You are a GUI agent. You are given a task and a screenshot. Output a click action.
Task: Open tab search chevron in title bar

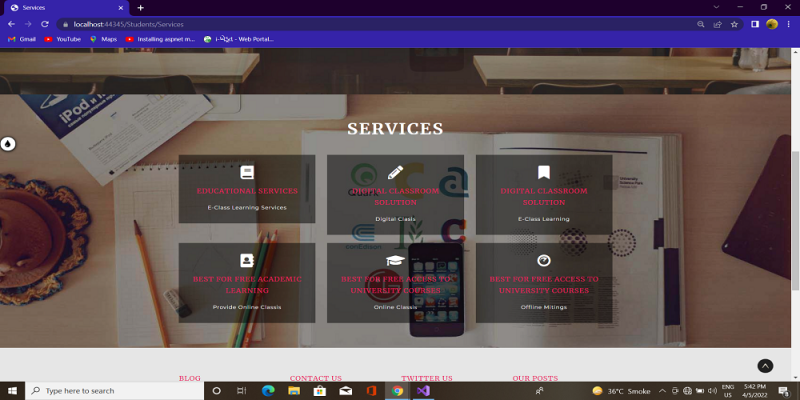pos(716,7)
